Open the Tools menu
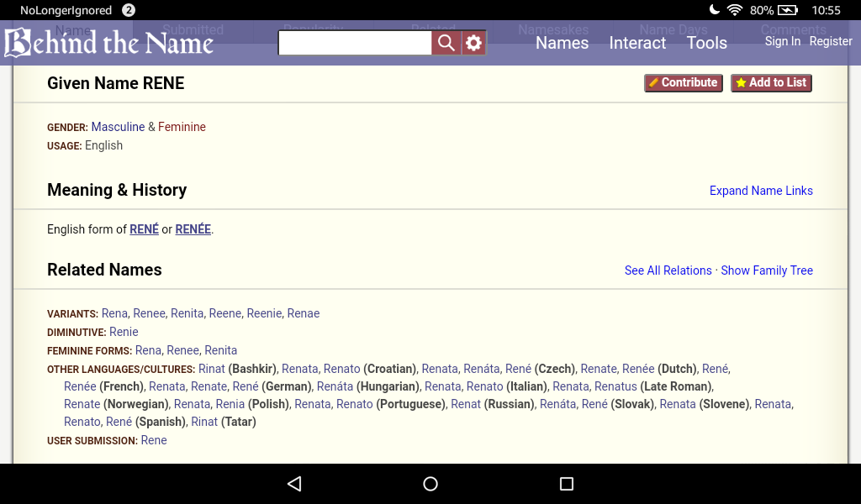Viewport: 861px width, 504px height. 706,43
